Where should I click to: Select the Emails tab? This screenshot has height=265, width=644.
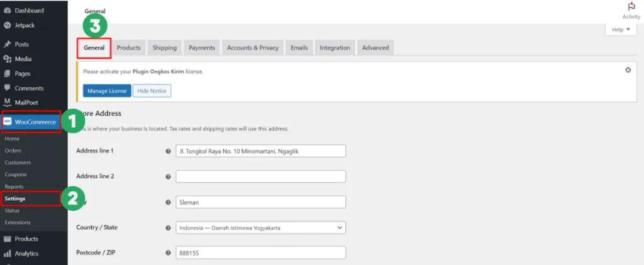pos(299,48)
